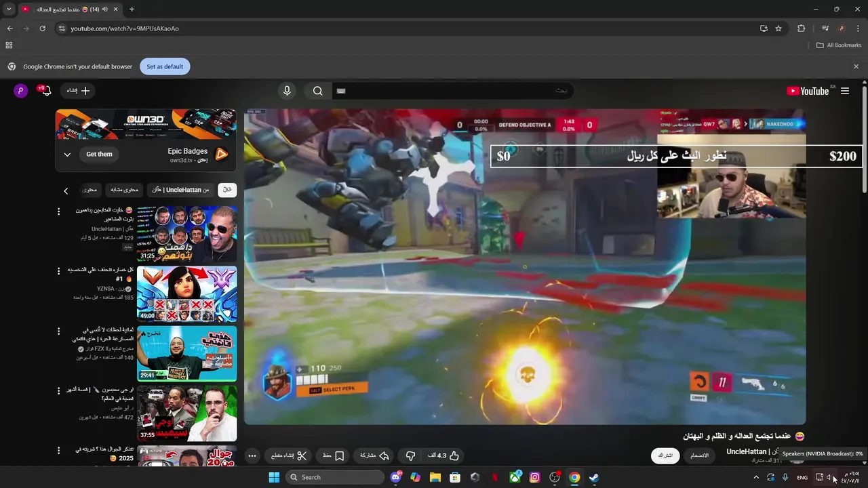
Task: Select the 'من UncleHattan' filter chip
Action: (180, 190)
